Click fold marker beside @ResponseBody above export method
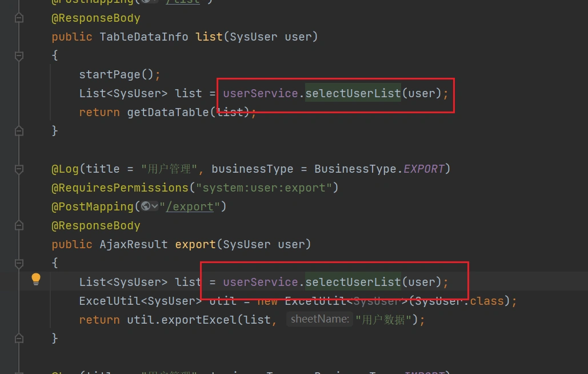 (x=19, y=225)
